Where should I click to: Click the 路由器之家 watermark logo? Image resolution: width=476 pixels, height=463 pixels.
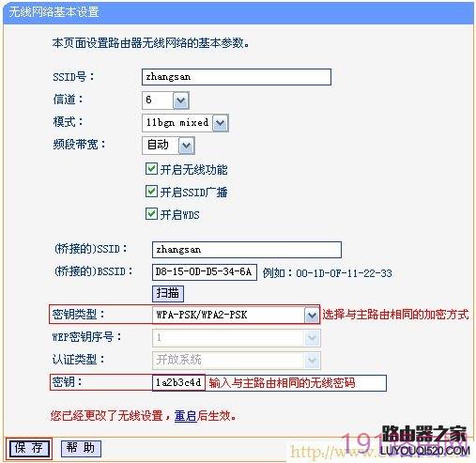tap(425, 440)
